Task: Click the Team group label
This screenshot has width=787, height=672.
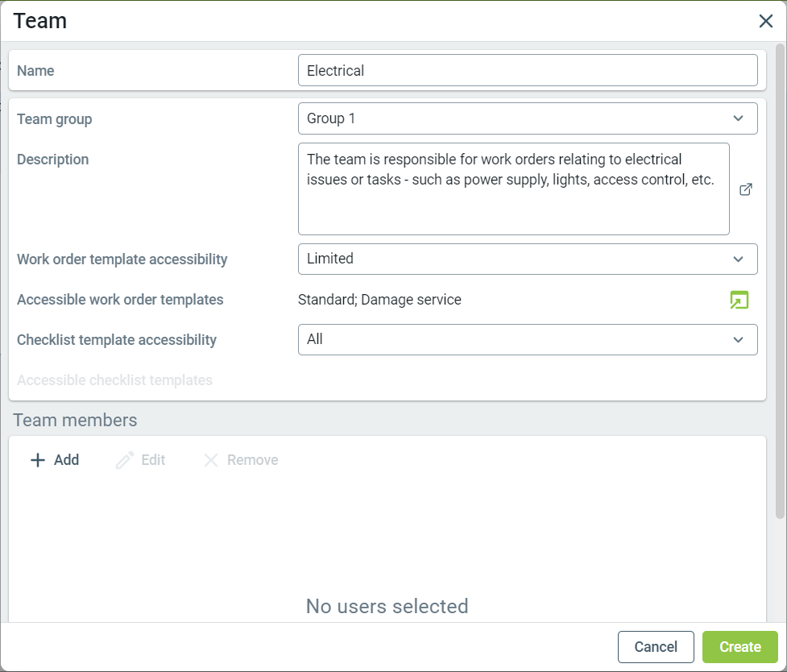Action: (54, 119)
